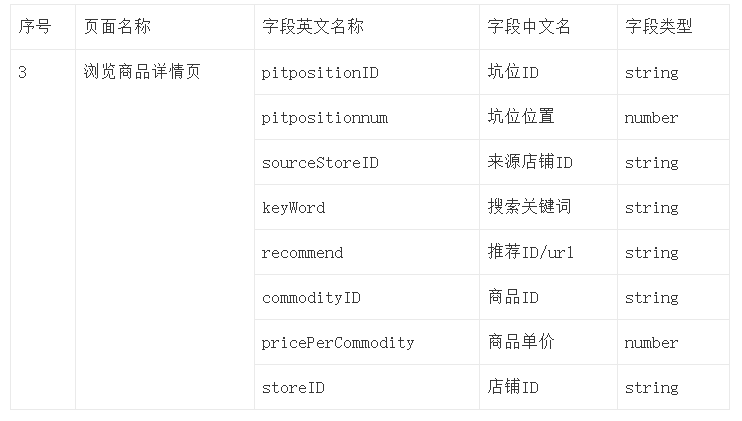The width and height of the screenshot is (742, 421).
Task: Select the 商品单价 cell
Action: pyautogui.click(x=520, y=342)
